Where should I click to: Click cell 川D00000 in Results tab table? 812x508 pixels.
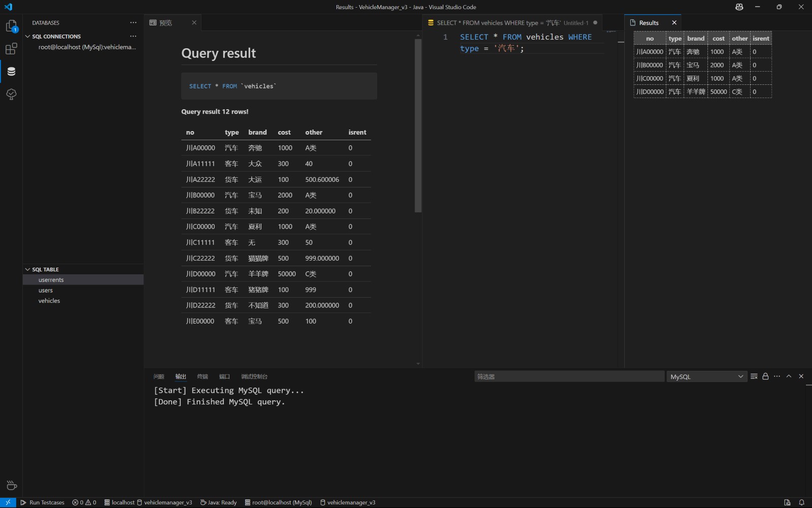point(650,92)
